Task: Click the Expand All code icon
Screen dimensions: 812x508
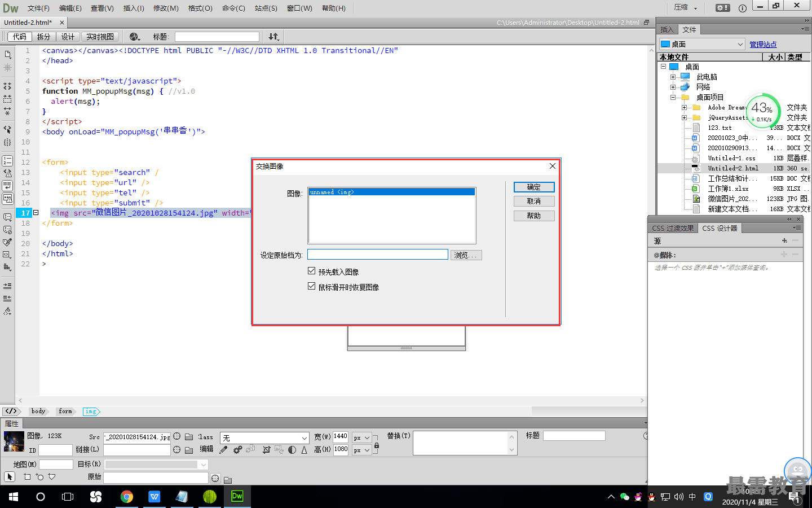Action: [x=7, y=111]
